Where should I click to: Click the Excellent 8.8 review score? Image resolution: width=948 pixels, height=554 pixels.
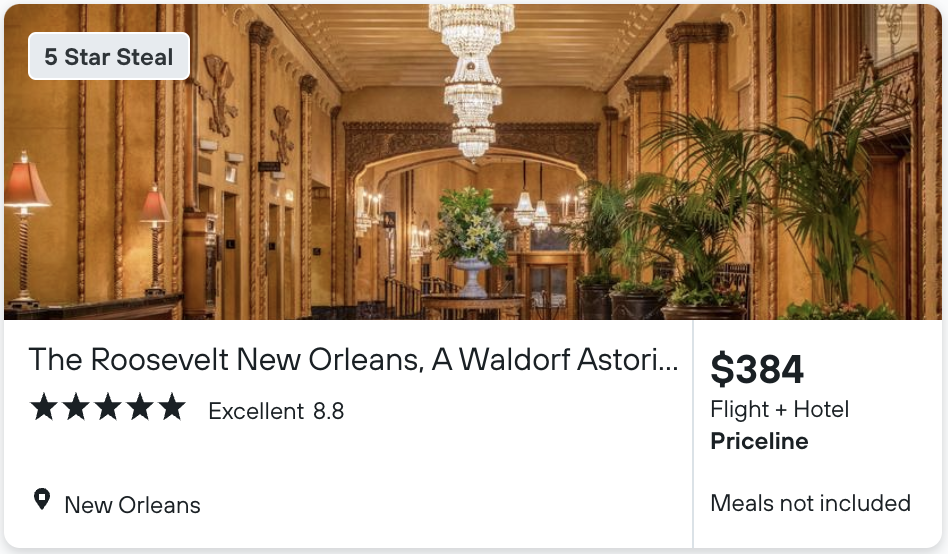tap(276, 411)
